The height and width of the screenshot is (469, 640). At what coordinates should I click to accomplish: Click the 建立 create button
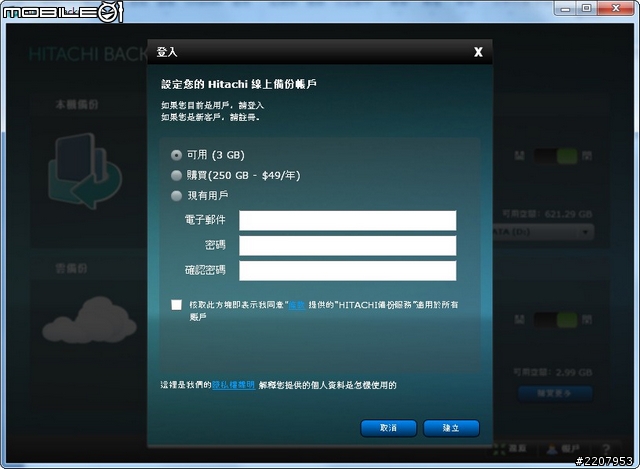[x=451, y=428]
